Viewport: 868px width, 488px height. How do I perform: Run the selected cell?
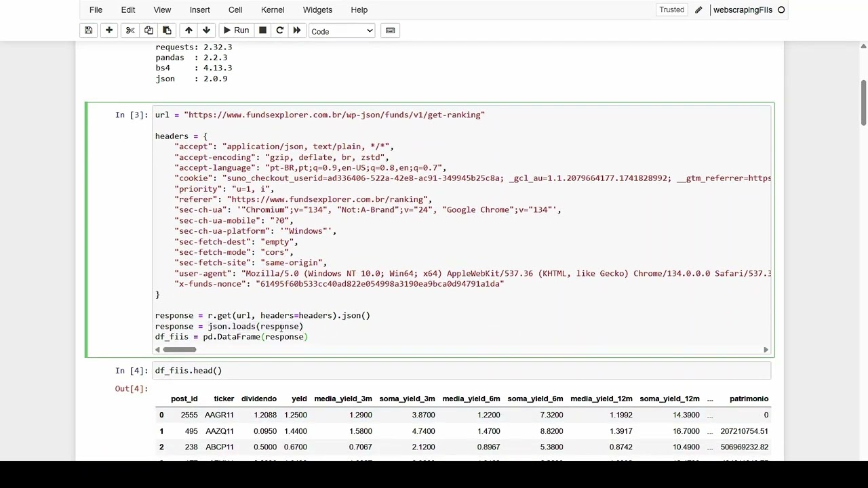(236, 30)
